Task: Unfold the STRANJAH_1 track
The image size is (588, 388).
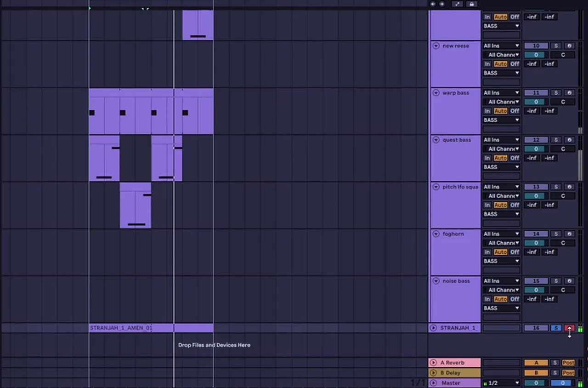Action: click(x=433, y=328)
